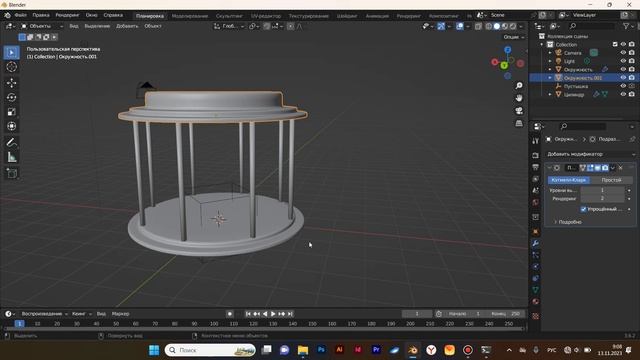The width and height of the screenshot is (640, 360).
Task: Open the Physics properties tab
Action: point(536,267)
